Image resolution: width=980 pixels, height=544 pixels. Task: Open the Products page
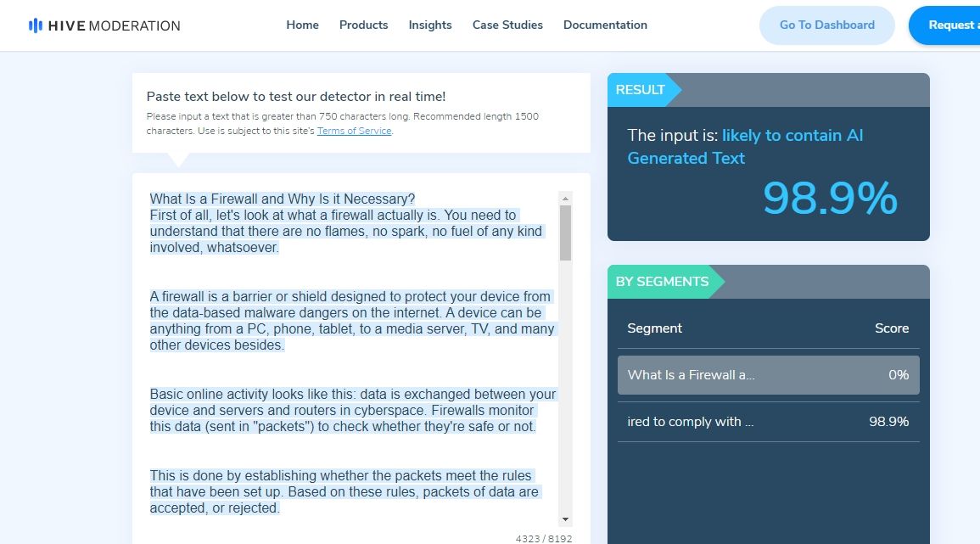(363, 25)
